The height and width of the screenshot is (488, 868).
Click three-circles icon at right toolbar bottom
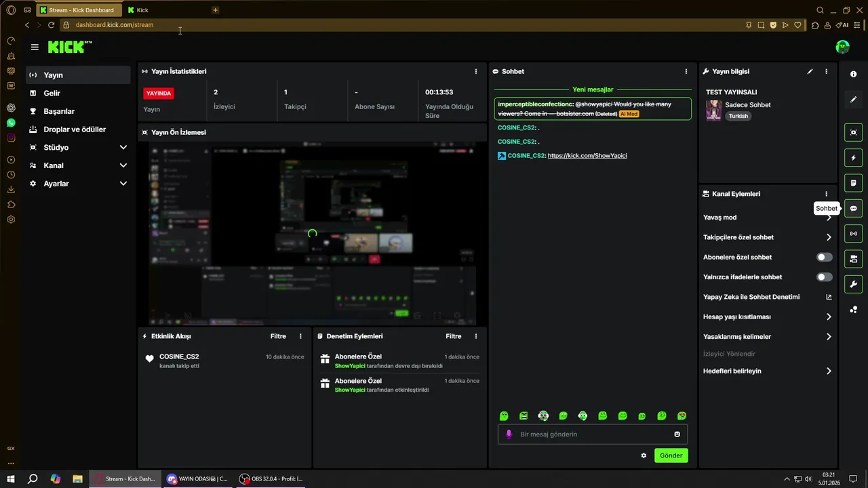tap(853, 310)
